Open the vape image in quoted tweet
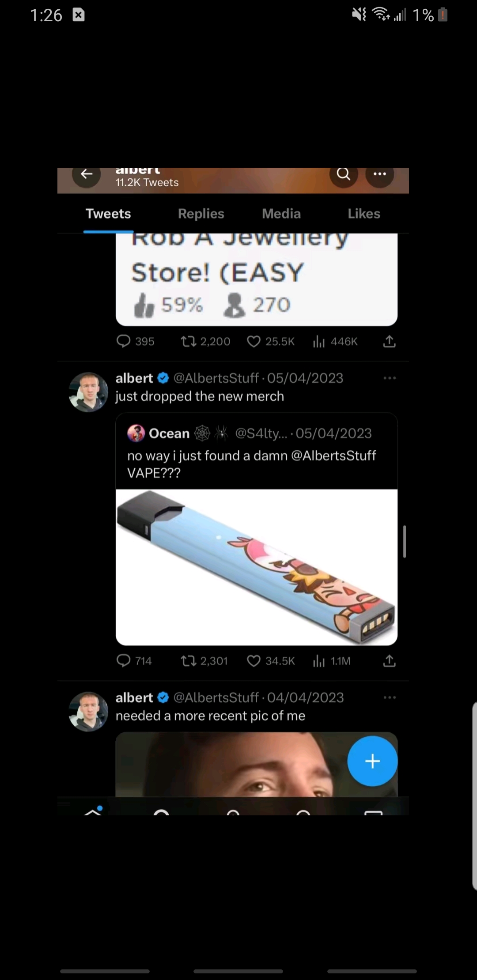 [256, 567]
